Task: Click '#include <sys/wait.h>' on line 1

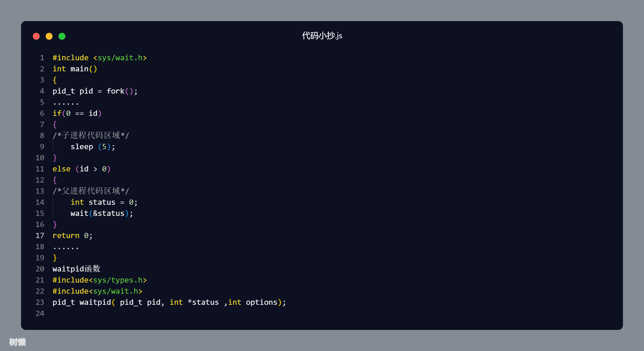Action: [x=100, y=58]
